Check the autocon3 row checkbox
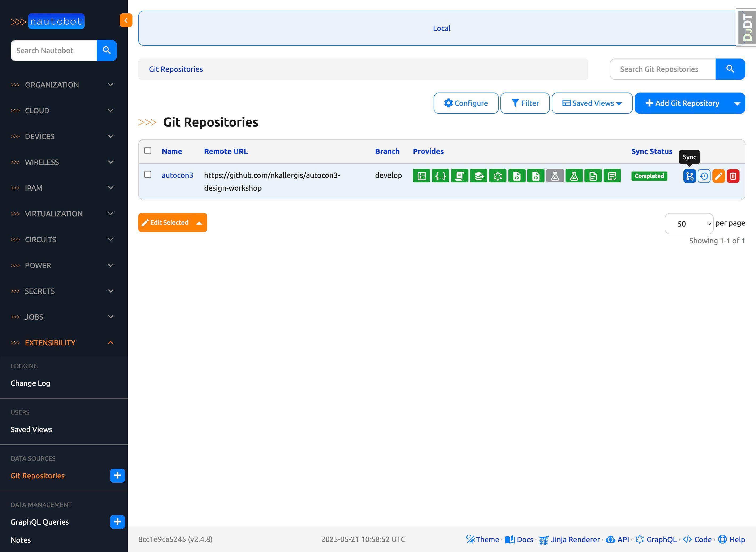The image size is (756, 552). pos(147,174)
